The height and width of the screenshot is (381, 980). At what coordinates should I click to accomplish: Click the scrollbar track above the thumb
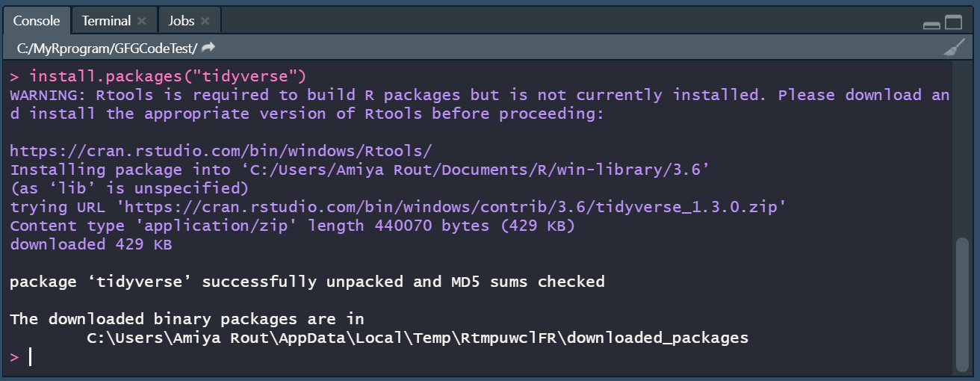[962, 149]
